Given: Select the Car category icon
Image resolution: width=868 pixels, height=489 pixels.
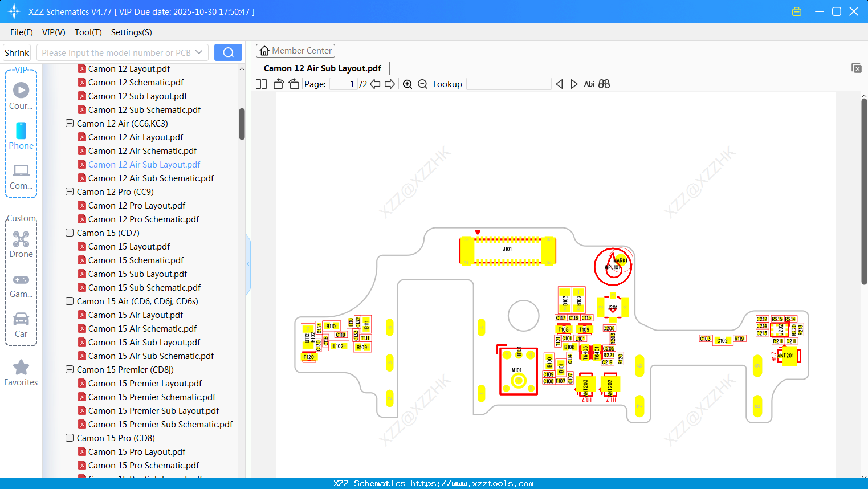Looking at the screenshot, I should coord(21,325).
